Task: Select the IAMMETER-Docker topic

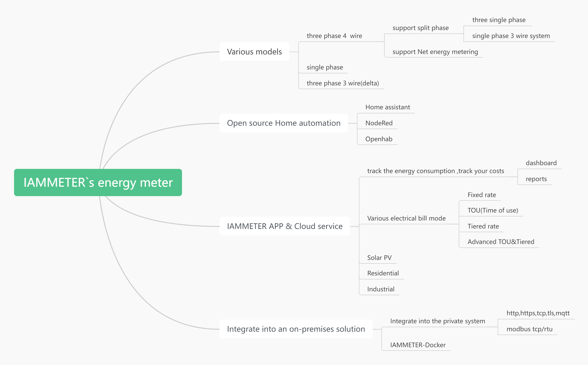Action: (418, 345)
